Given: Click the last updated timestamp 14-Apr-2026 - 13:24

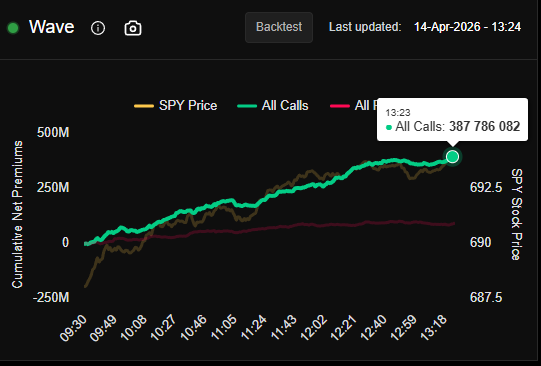Looking at the screenshot, I should point(467,27).
